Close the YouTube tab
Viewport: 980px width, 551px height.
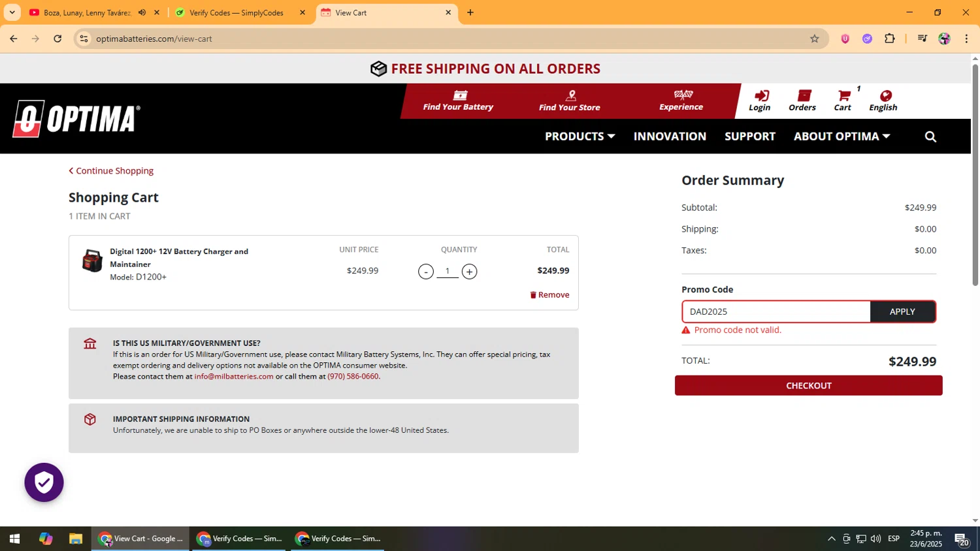[x=157, y=12]
